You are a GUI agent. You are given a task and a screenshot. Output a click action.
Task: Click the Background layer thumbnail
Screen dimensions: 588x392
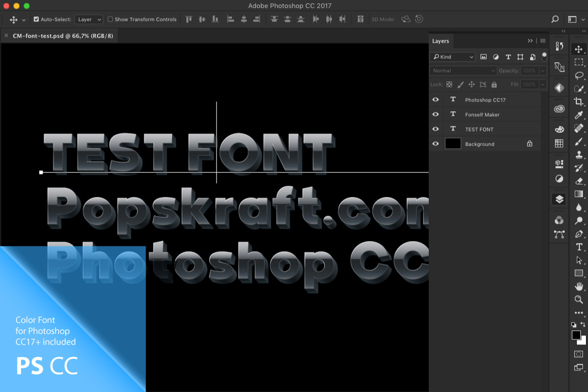tap(453, 144)
